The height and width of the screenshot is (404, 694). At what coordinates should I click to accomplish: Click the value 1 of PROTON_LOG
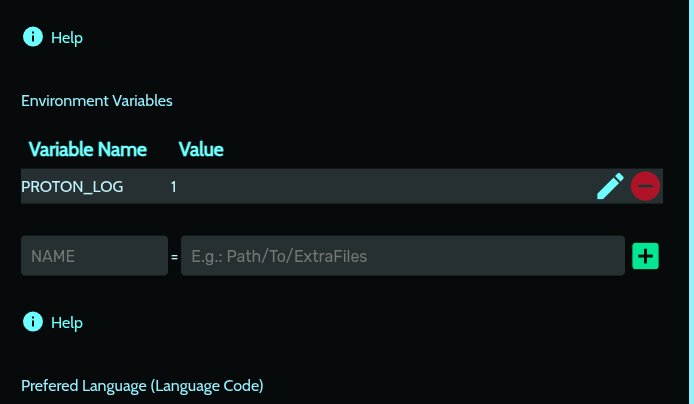pyautogui.click(x=174, y=187)
